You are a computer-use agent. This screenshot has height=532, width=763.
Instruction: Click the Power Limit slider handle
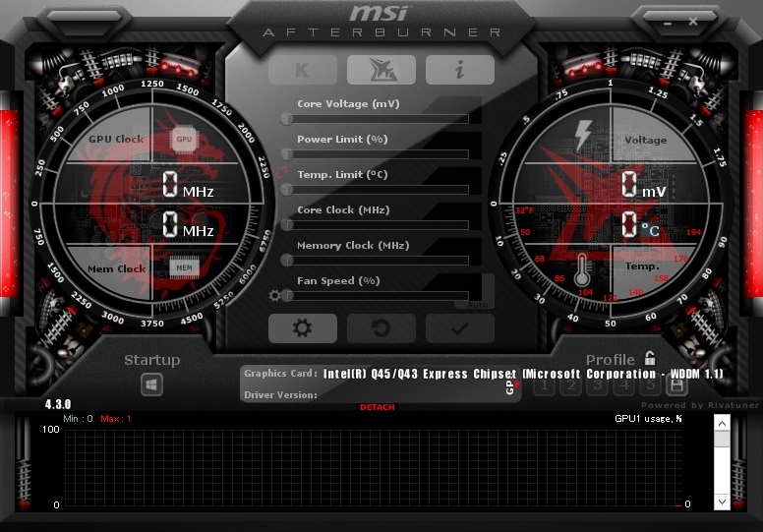287,153
